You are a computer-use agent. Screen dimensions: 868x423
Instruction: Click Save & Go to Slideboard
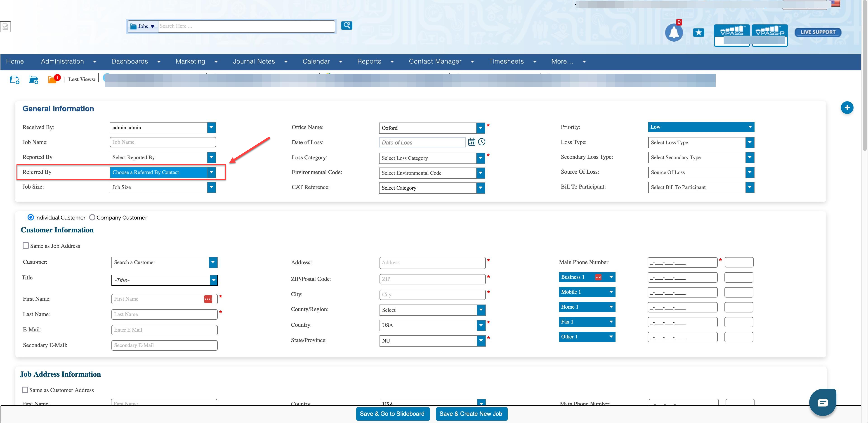pyautogui.click(x=392, y=414)
